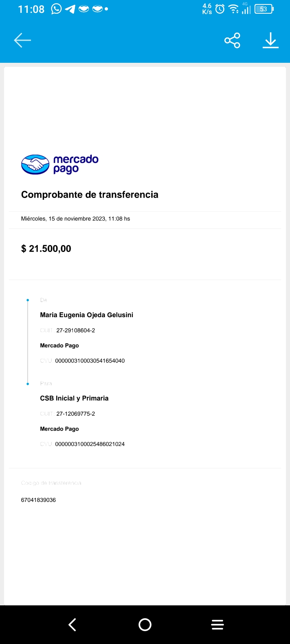This screenshot has width=290, height=644.
Task: Tap recipient CVU number ending 021024
Action: coord(90,444)
